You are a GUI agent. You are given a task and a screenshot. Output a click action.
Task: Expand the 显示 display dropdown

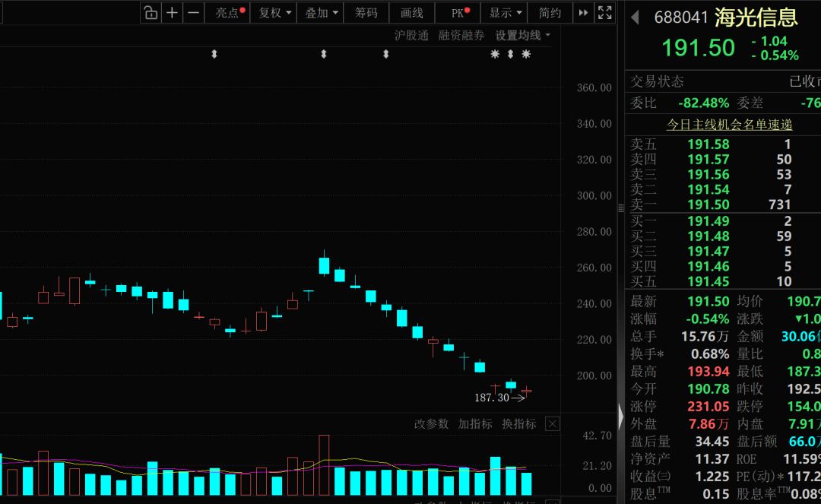tap(504, 13)
